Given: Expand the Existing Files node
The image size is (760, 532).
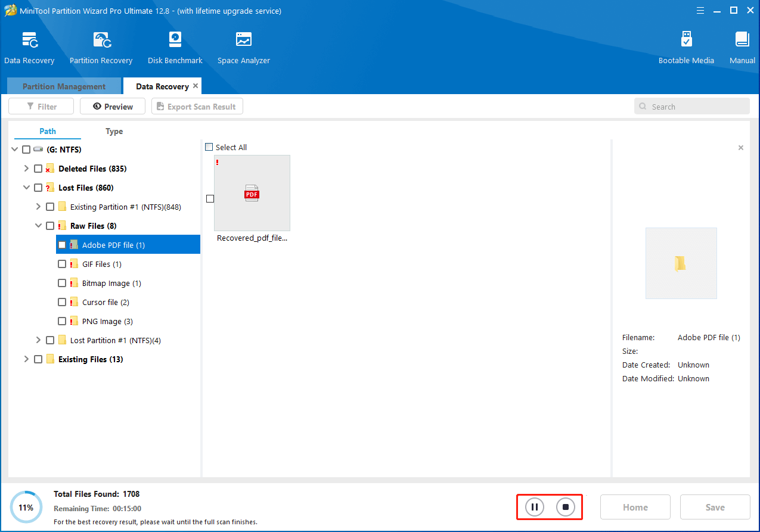Looking at the screenshot, I should click(x=26, y=359).
